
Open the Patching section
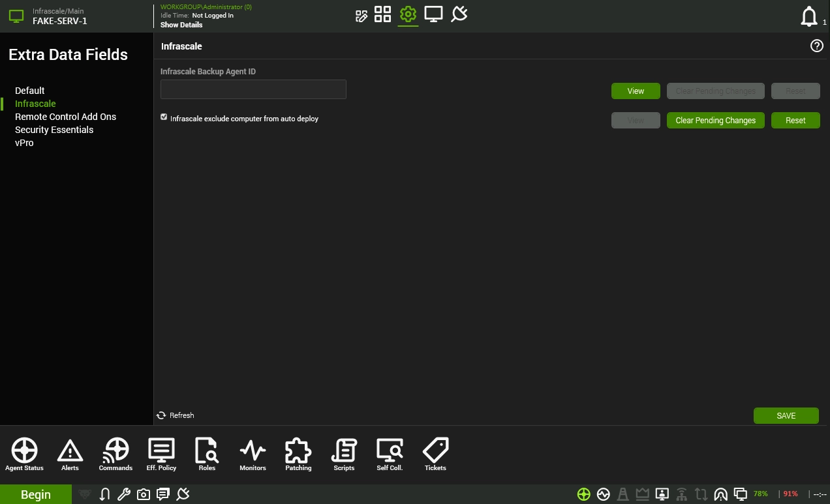tap(298, 454)
